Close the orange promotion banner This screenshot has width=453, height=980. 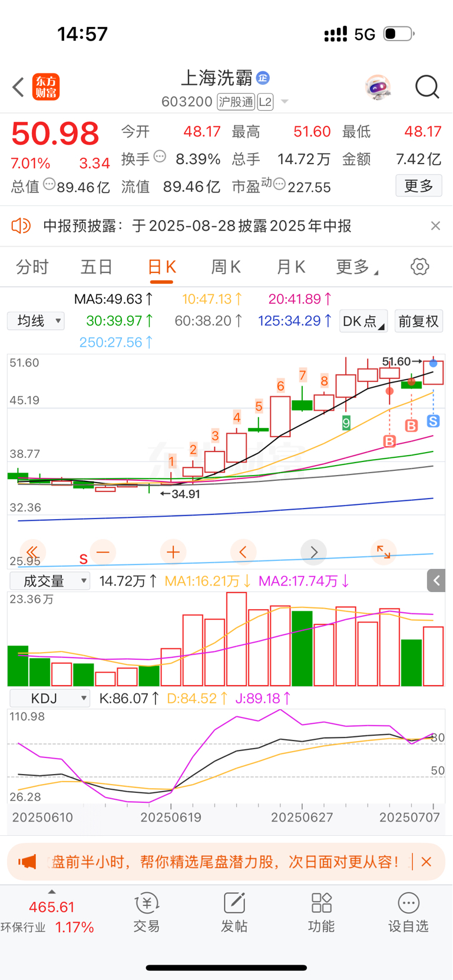click(x=426, y=862)
